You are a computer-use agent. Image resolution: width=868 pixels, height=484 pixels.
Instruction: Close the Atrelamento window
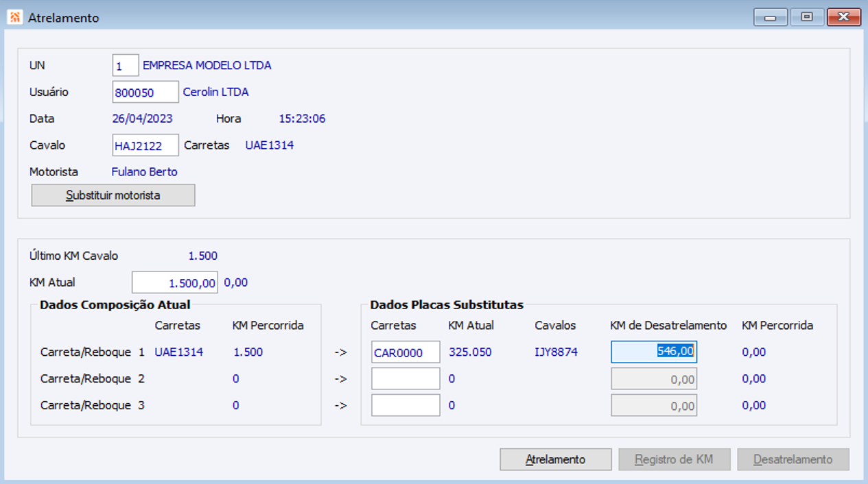[x=844, y=17]
